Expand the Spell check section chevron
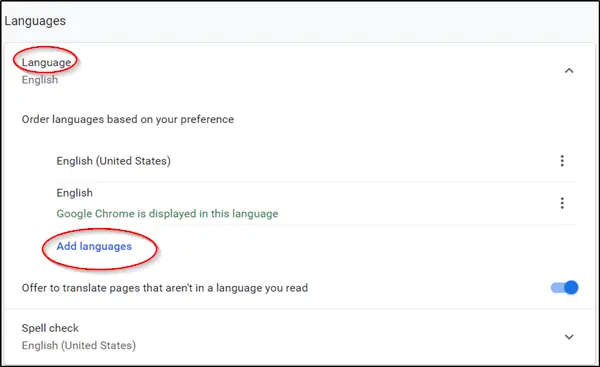This screenshot has width=600, height=367. coord(569,337)
